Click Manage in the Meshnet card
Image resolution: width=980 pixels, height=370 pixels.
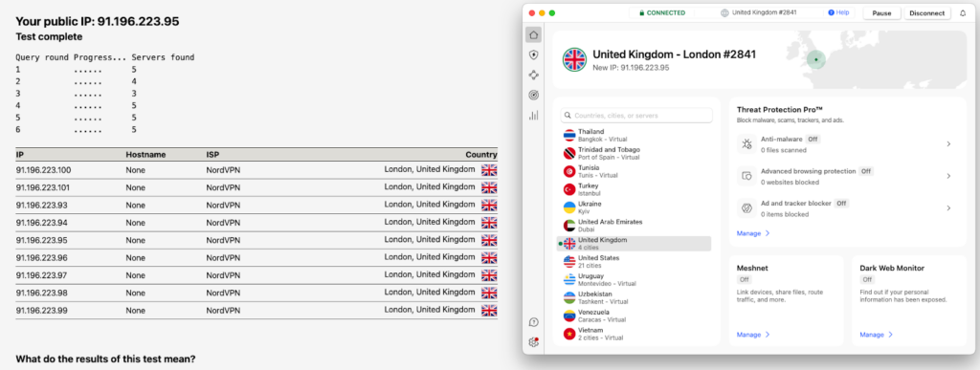click(x=753, y=335)
